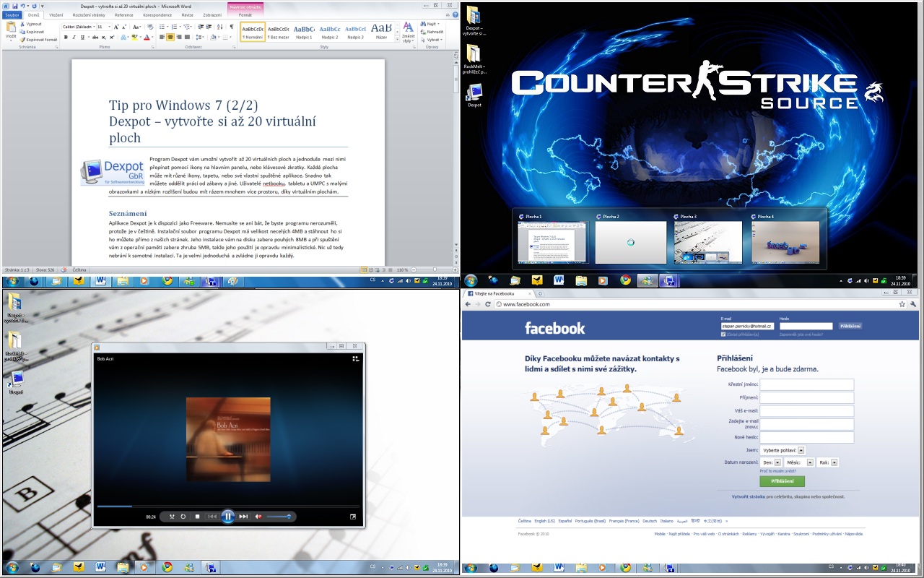Expand the Najít dropdown arrow
Image resolution: width=924 pixels, height=578 pixels.
pyautogui.click(x=438, y=24)
